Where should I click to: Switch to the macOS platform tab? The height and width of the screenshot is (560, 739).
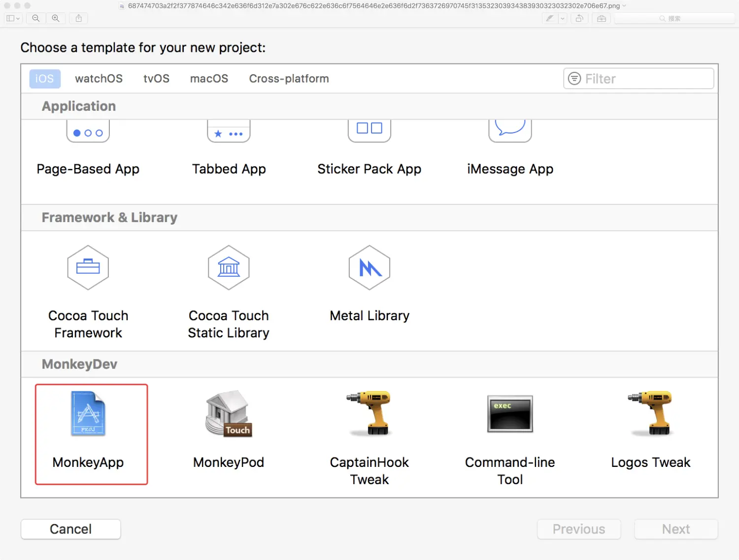209,79
